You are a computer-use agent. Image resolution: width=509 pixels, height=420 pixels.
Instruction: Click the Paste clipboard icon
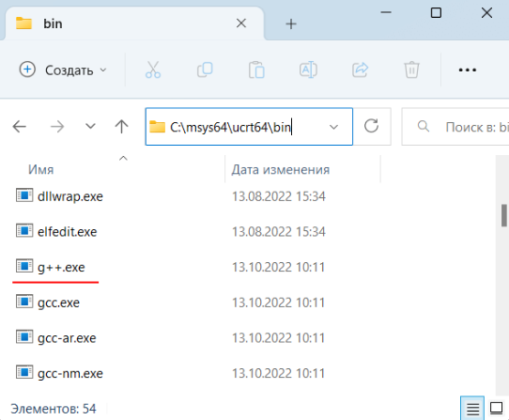point(256,70)
